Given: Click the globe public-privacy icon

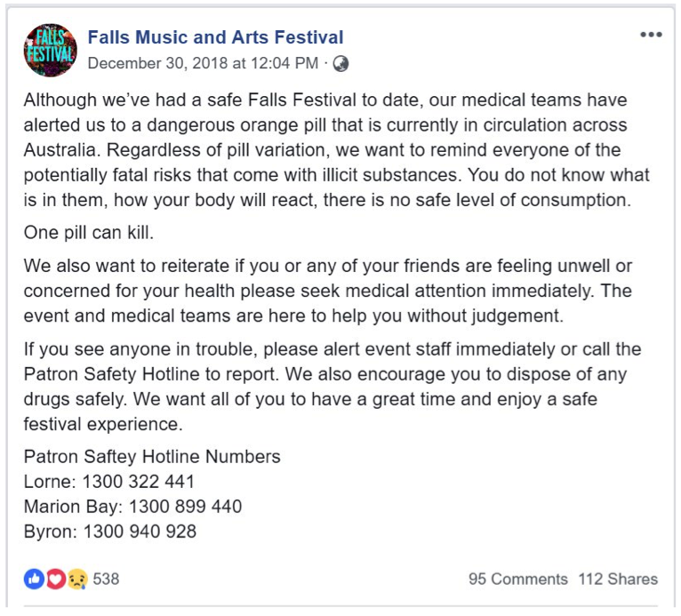Looking at the screenshot, I should coord(340,63).
